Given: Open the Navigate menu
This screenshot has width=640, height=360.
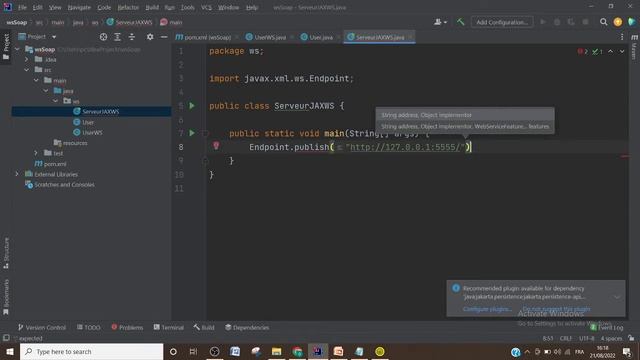Looking at the screenshot, I should (x=79, y=7).
